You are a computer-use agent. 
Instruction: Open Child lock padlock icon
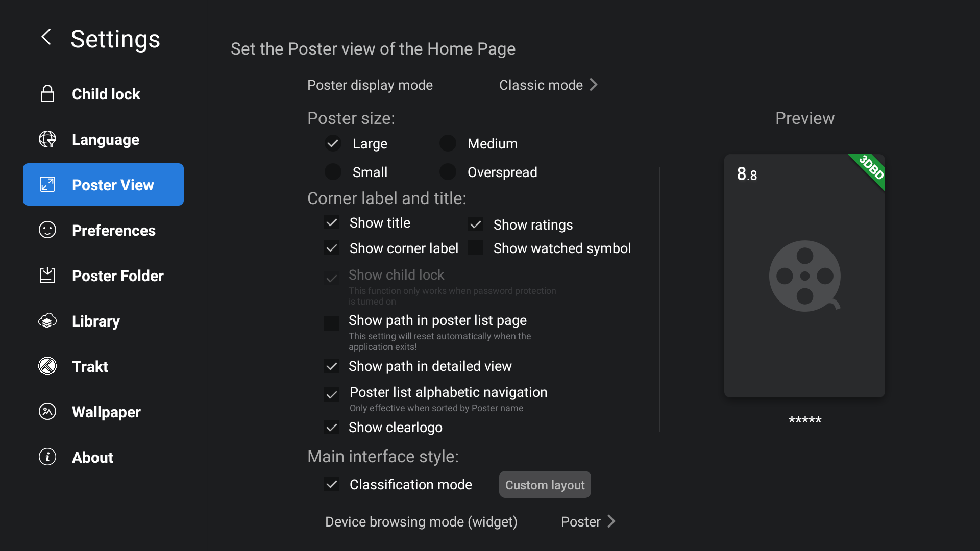pos(47,94)
